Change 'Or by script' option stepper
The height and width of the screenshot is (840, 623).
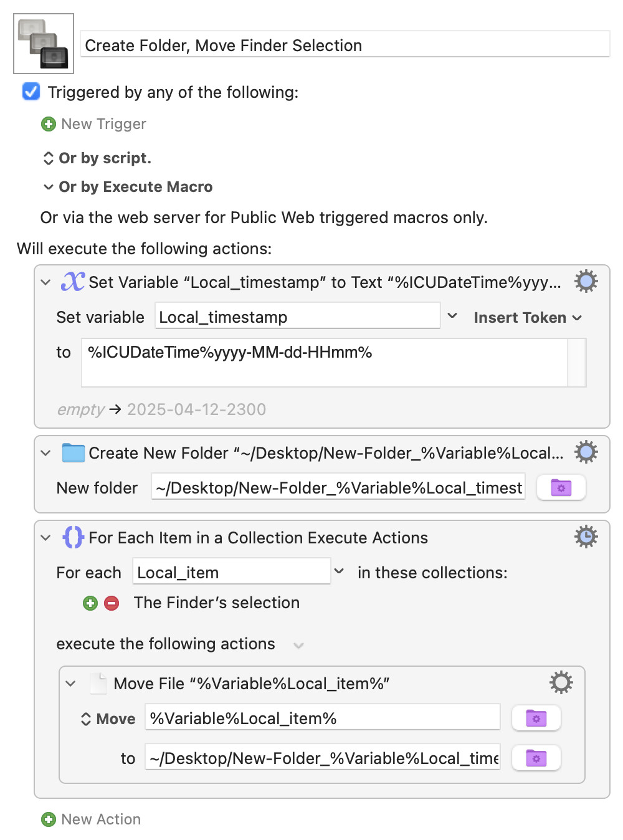click(x=48, y=158)
